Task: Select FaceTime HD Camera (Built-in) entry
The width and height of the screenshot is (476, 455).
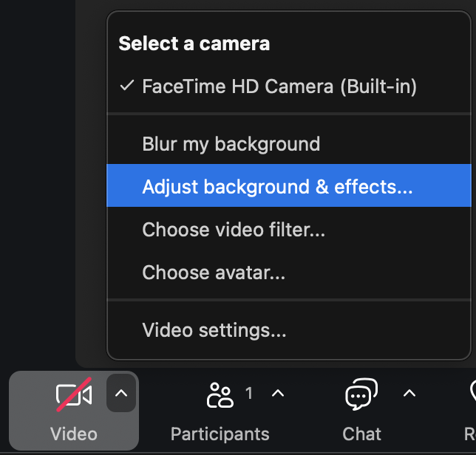Action: tap(279, 86)
